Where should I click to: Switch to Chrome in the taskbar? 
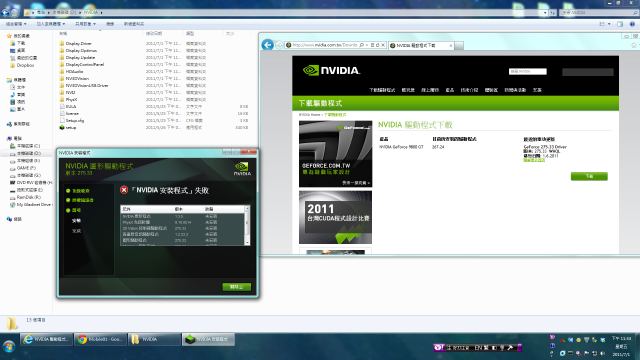pos(100,339)
